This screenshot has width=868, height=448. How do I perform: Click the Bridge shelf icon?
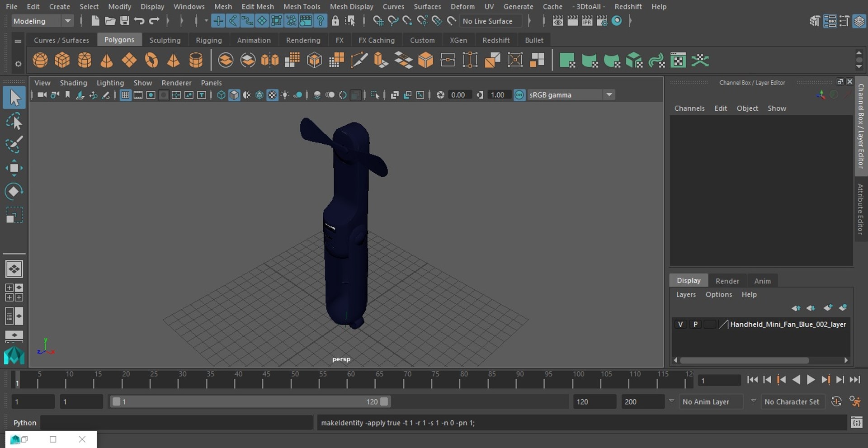tap(403, 60)
